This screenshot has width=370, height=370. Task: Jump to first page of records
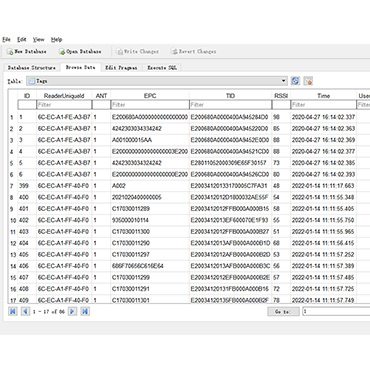[x=13, y=311]
